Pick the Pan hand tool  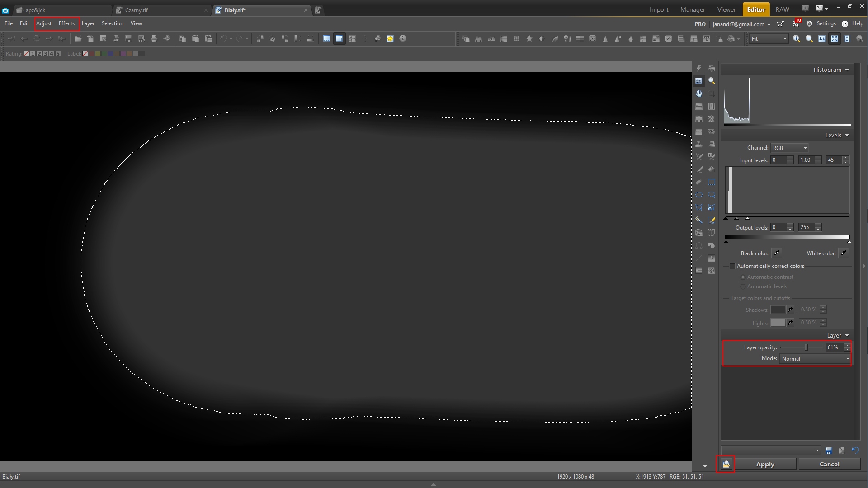[699, 94]
